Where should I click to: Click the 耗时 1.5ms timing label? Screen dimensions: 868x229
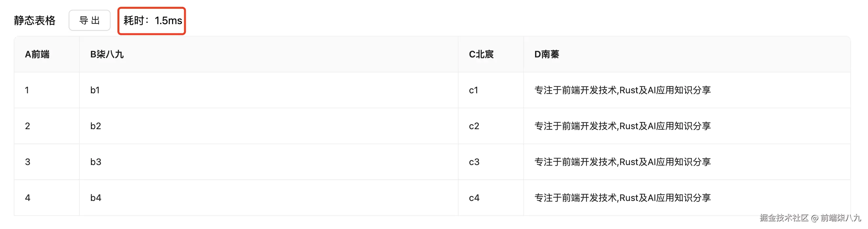point(152,21)
